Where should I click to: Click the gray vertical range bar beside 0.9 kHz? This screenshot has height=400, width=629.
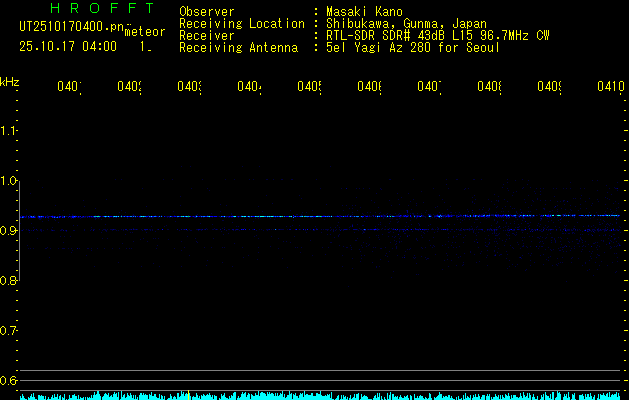pyautogui.click(x=20, y=231)
